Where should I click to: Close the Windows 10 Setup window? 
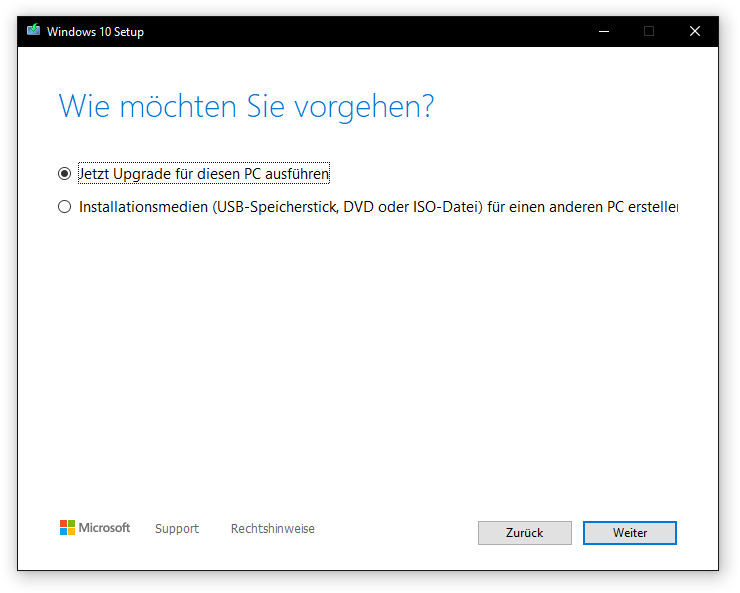tap(695, 31)
